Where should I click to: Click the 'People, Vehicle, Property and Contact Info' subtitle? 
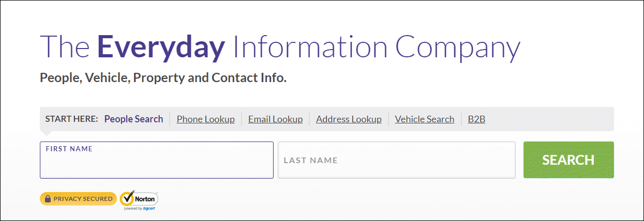coord(163,78)
